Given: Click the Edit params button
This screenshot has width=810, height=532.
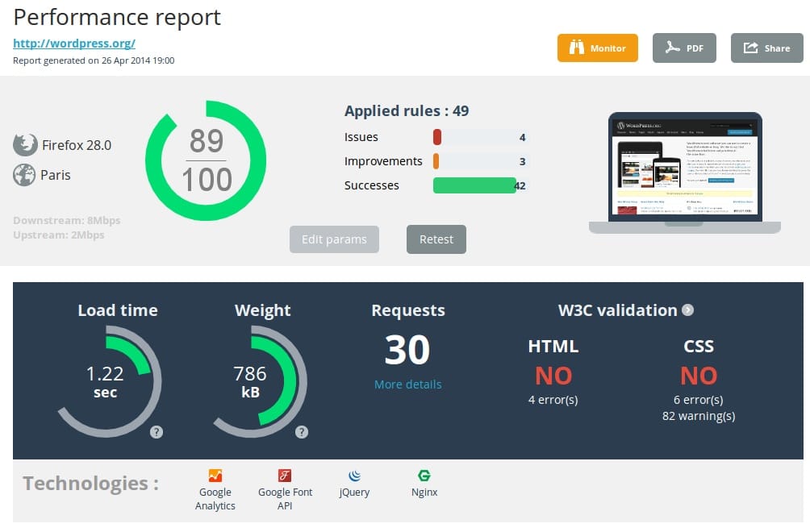Looking at the screenshot, I should coord(333,239).
